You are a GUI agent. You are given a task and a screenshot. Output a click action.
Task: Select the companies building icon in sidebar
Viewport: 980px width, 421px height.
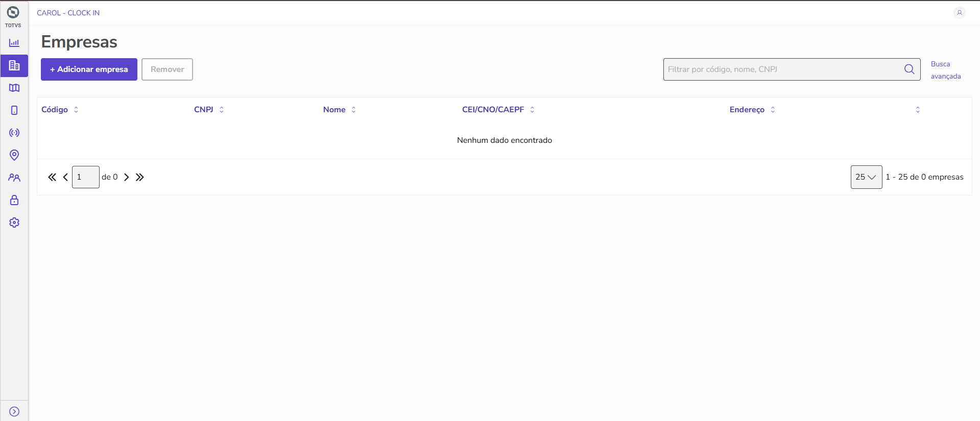click(x=14, y=66)
